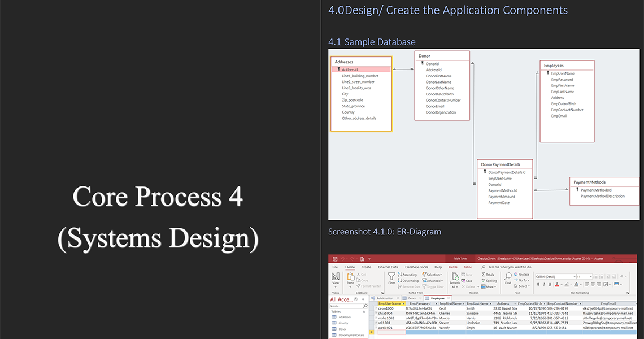Image resolution: width=644 pixels, height=339 pixels.
Task: Open the Help ribbon tab
Action: 438,267
